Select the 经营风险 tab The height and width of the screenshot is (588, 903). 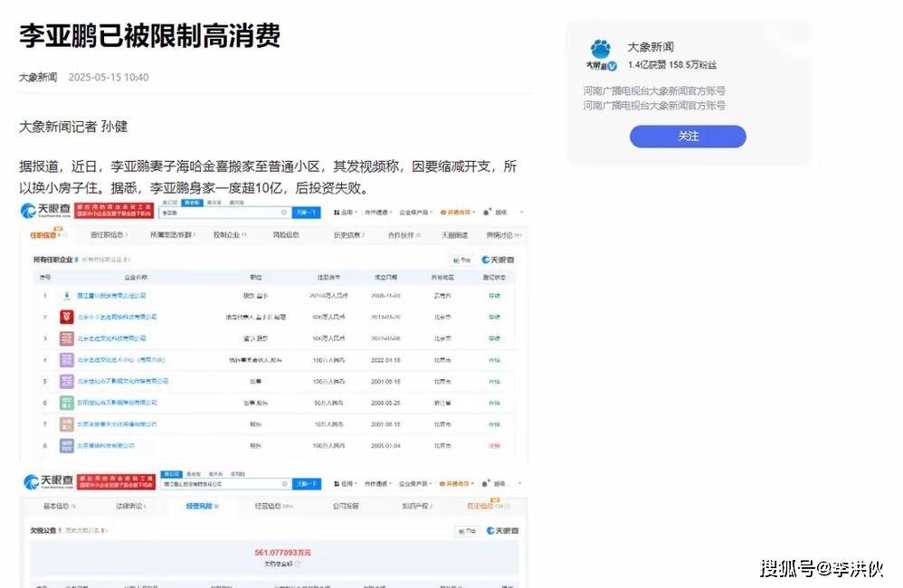(202, 506)
